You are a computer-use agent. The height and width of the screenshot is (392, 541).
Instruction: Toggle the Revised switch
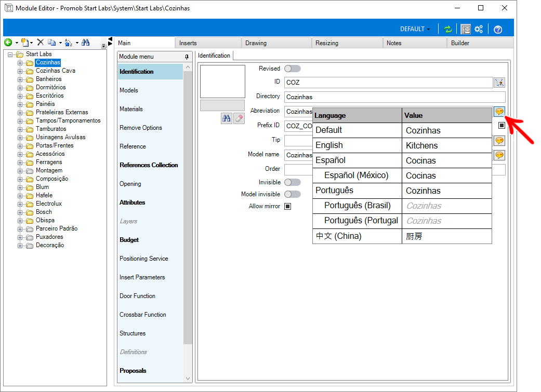click(292, 69)
